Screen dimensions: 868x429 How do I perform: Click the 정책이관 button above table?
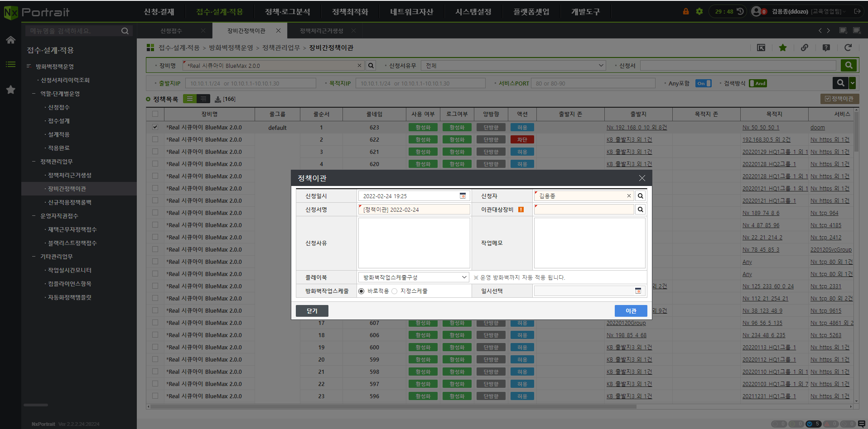point(839,99)
